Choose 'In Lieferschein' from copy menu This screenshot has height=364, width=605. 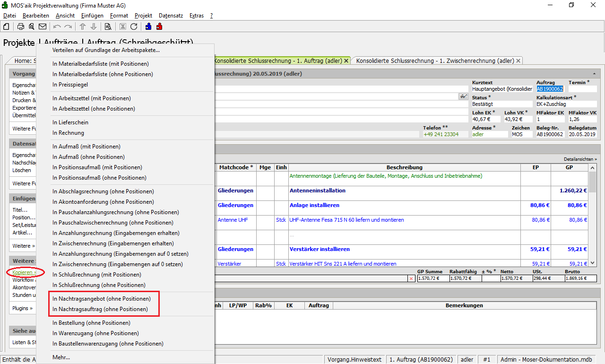click(70, 122)
